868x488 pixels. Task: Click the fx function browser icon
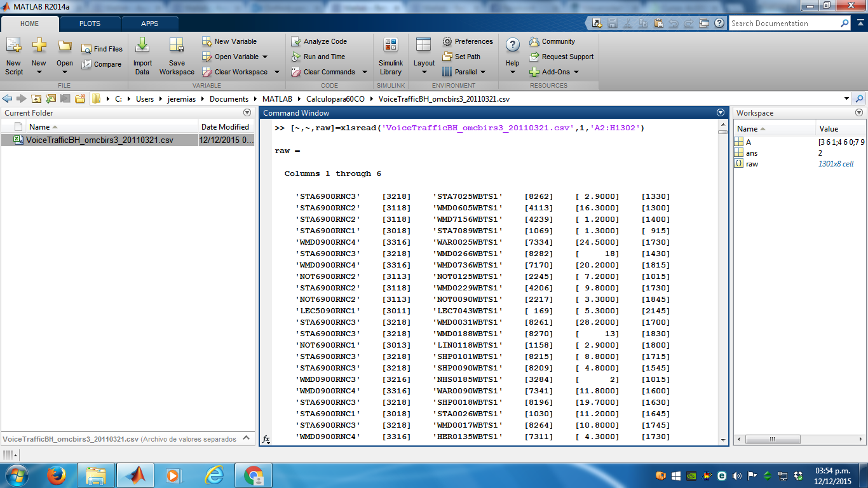pyautogui.click(x=266, y=438)
